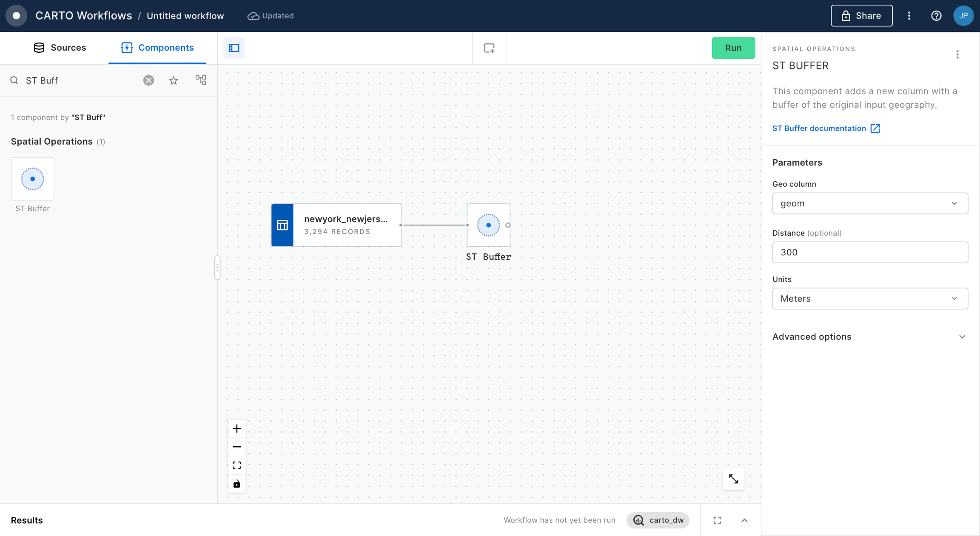Switch to the Sources tab
The width and height of the screenshot is (980, 536).
[60, 48]
